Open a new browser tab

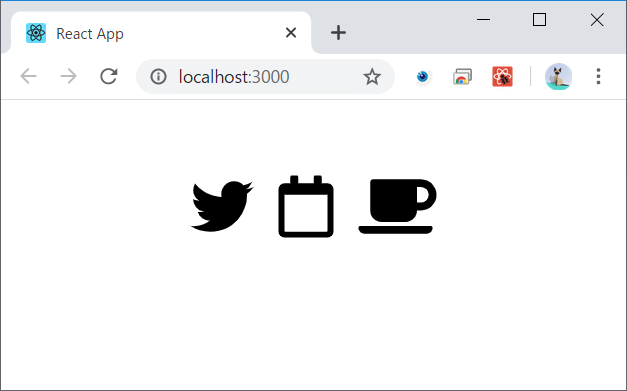[x=338, y=33]
